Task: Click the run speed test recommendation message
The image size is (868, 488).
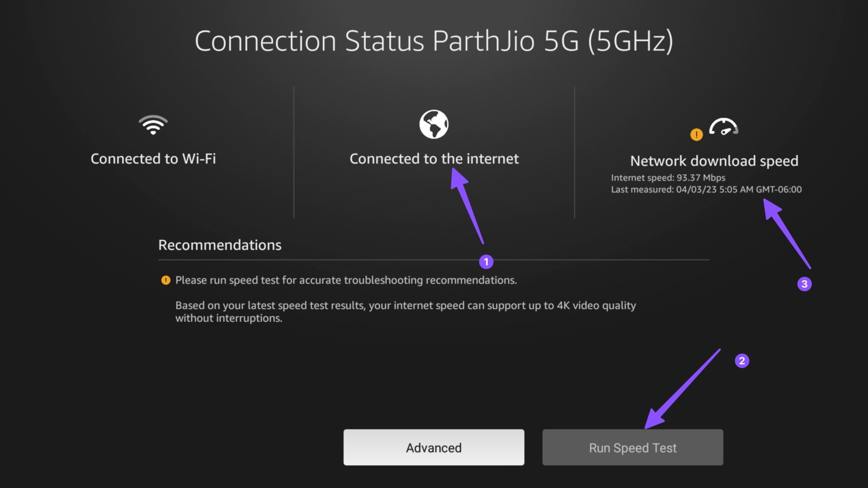Action: click(346, 280)
